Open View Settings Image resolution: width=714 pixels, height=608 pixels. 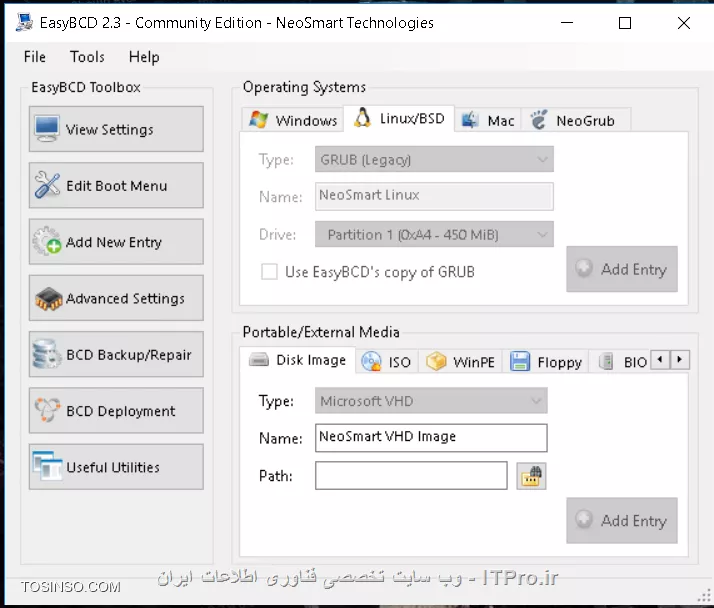(116, 129)
